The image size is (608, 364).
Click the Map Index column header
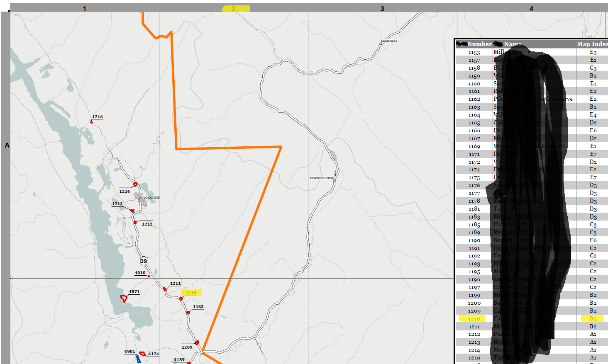pyautogui.click(x=592, y=44)
